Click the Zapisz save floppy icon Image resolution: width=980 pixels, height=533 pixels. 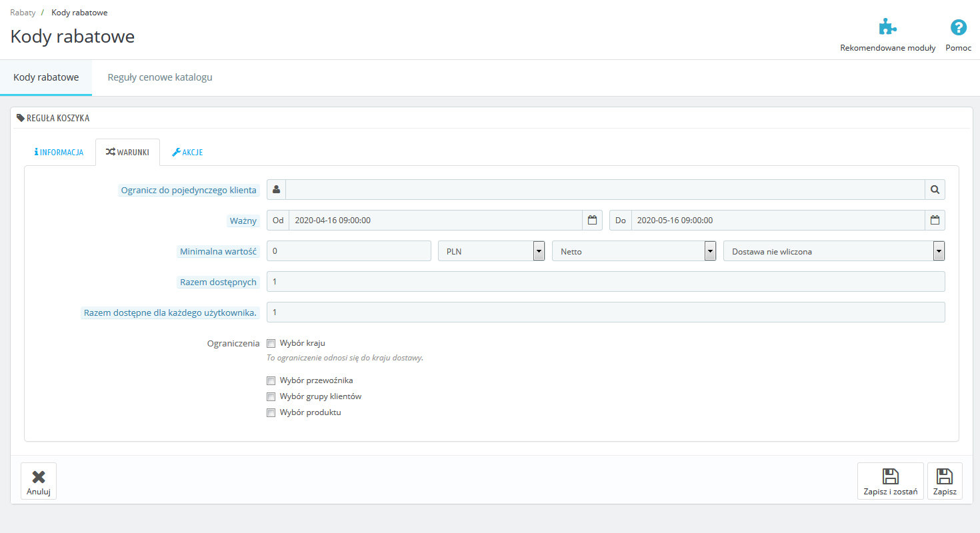coord(944,476)
